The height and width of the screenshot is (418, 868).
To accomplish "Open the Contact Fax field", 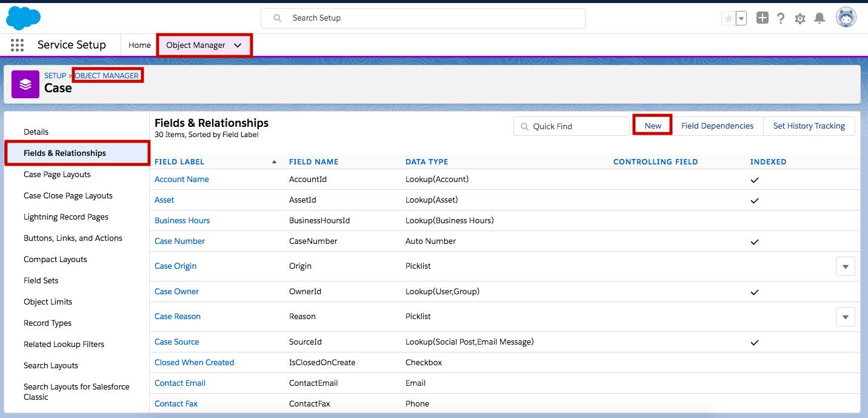I will pyautogui.click(x=176, y=403).
